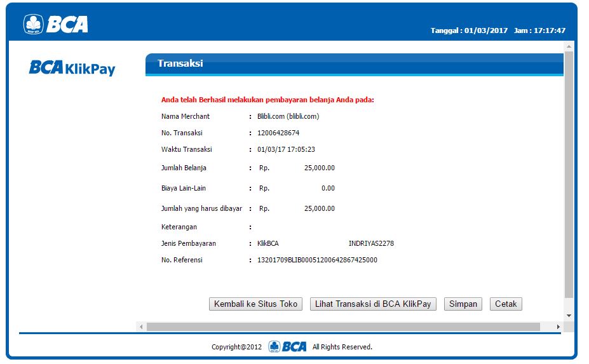Click the All Rights Reserved footer text
This screenshot has height=364, width=589.
click(x=342, y=347)
